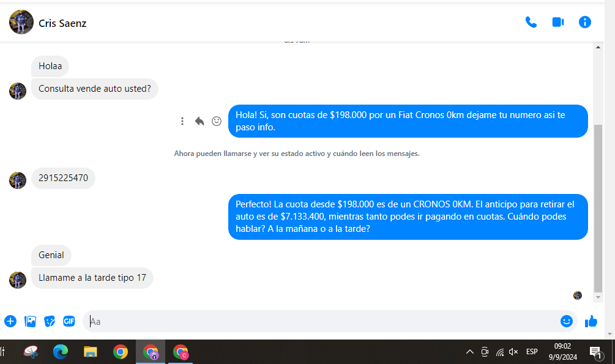Image resolution: width=615 pixels, height=364 pixels.
Task: Click the 'Holaa' message bubble
Action: pos(50,66)
